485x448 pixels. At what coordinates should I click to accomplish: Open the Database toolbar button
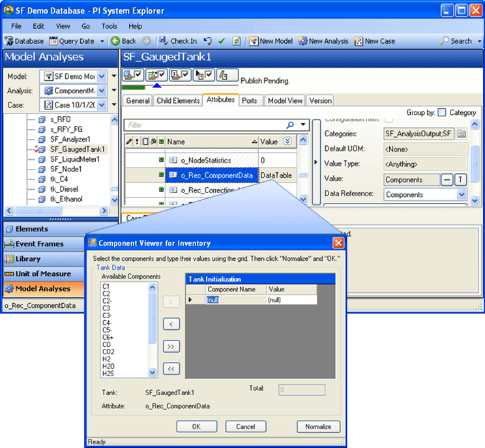[24, 41]
